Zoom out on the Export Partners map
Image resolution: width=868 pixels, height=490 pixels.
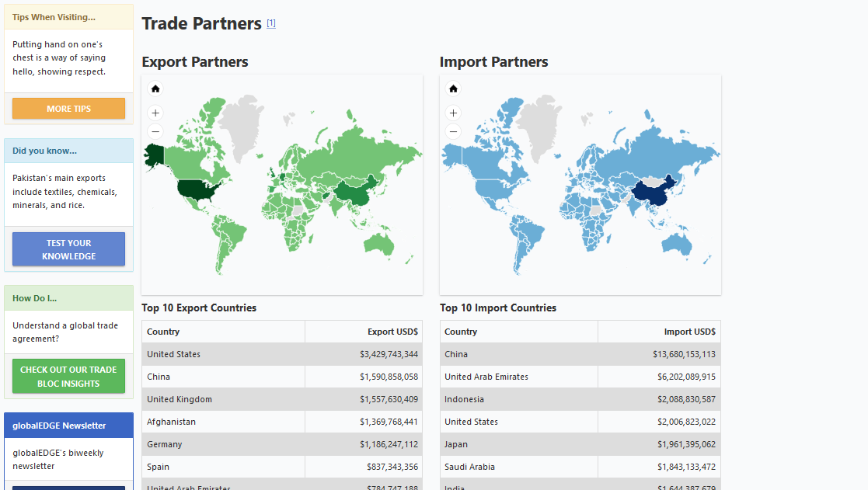pyautogui.click(x=155, y=131)
